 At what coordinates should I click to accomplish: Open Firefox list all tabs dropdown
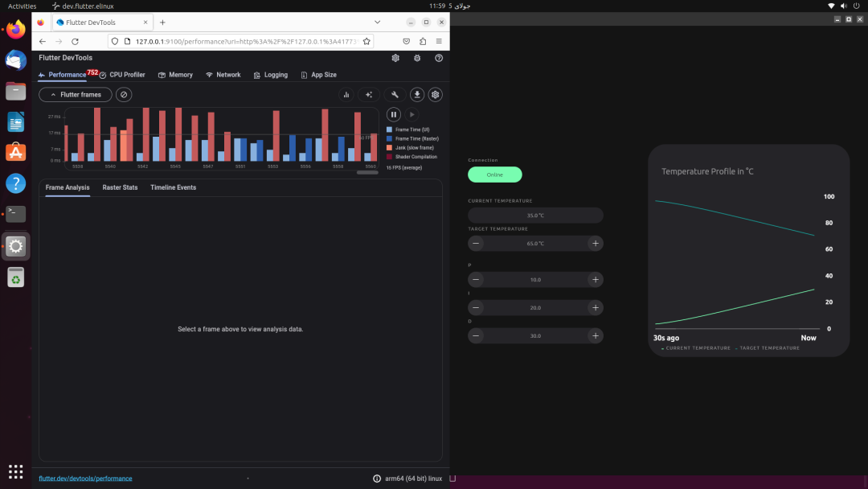378,23
